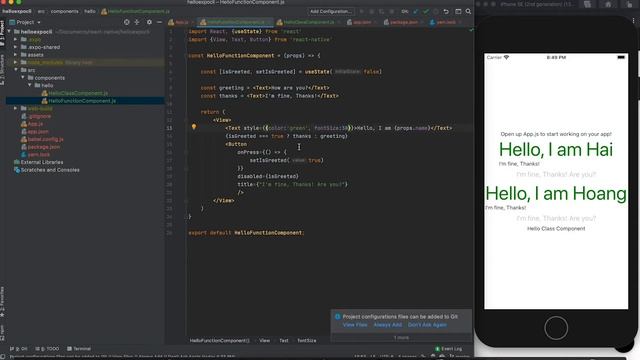This screenshot has height=360, width=640.
Task: Select HelloFunctionComponent.js in the project tree
Action: point(79,101)
